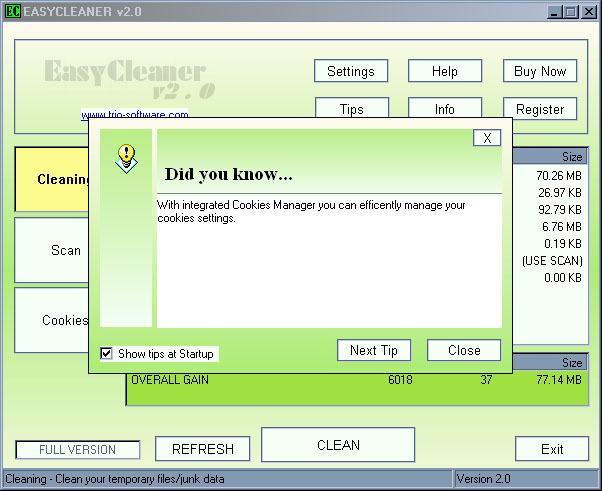Click the Close button in tip dialog
602x491 pixels.
click(x=464, y=350)
